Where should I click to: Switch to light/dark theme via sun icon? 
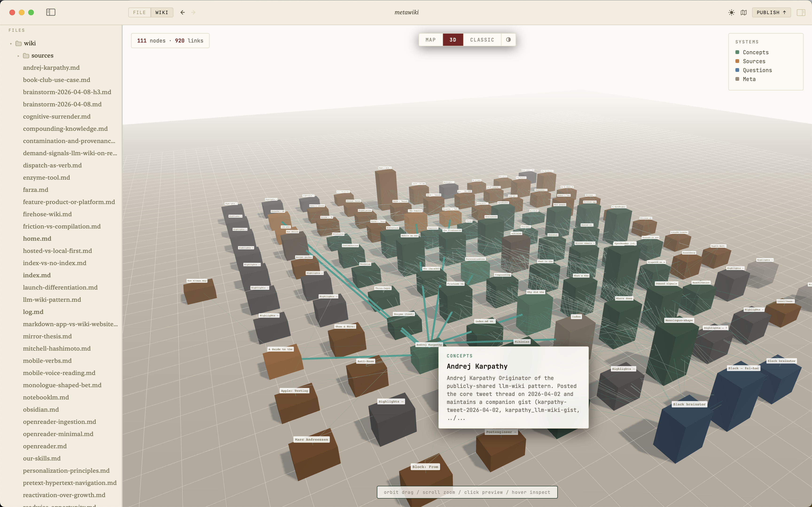[x=731, y=12]
